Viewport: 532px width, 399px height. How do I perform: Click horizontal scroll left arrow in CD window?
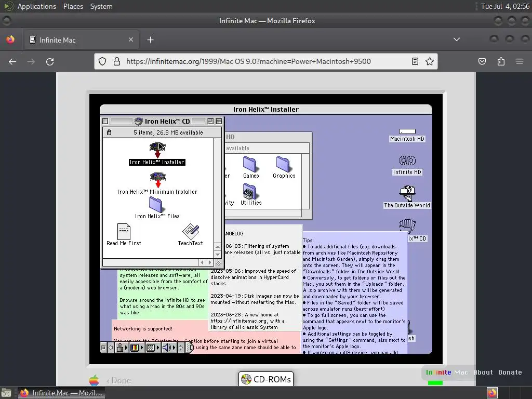[x=202, y=262]
